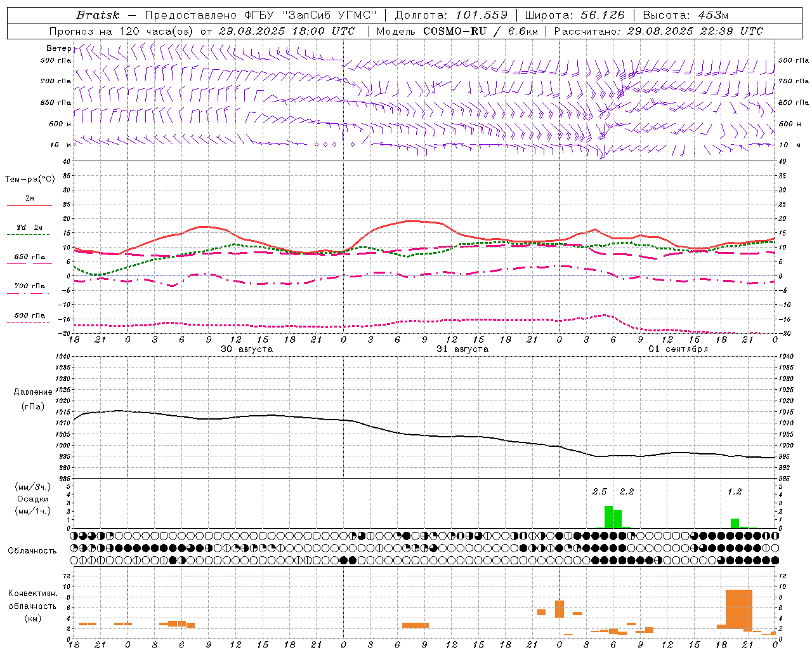Click the "Модель COSMO-RU / 6.6км" label
The width and height of the screenshot is (812, 650).
(x=457, y=31)
